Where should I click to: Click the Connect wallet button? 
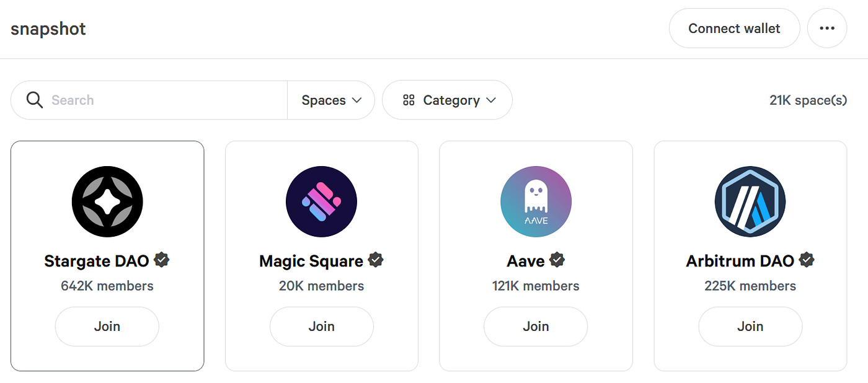(x=734, y=28)
